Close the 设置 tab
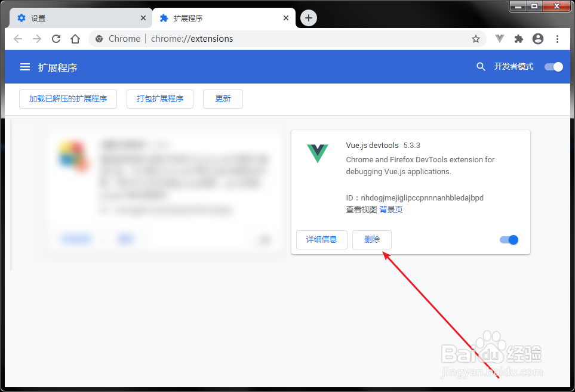This screenshot has height=392, width=575. tap(143, 18)
